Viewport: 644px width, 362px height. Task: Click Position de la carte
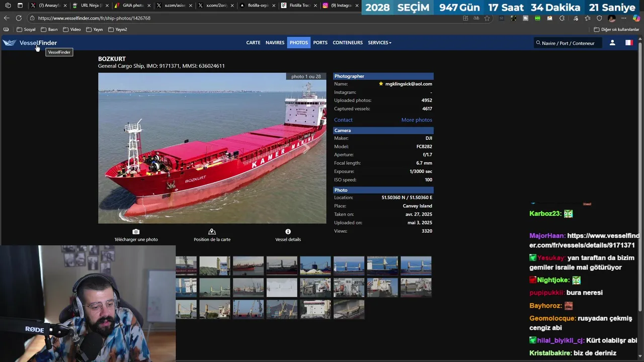coord(212,239)
